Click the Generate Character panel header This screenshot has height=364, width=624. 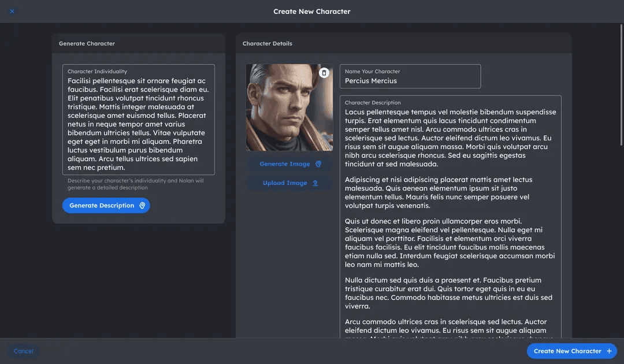tap(86, 43)
